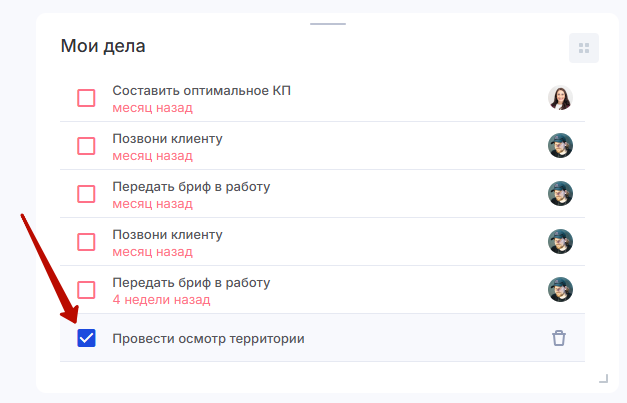Check the Передать бриф task dated месяц назад

(x=87, y=194)
